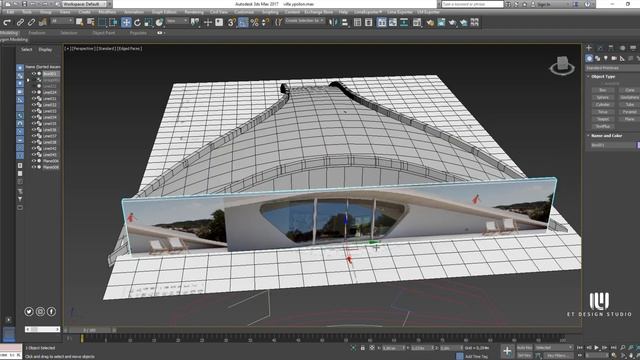
Task: Open Select by Name dialog icon
Action: (x=91, y=22)
